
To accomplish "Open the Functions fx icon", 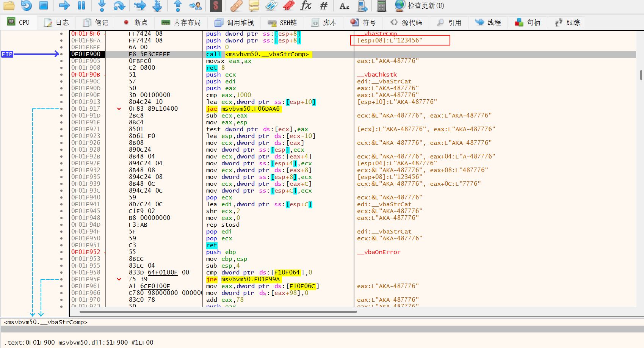I will pos(306,5).
